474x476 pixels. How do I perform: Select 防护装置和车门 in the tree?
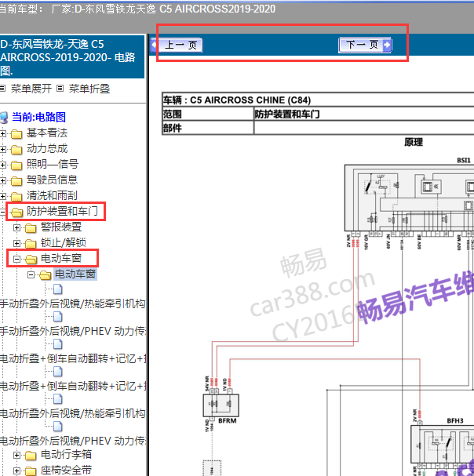click(62, 211)
